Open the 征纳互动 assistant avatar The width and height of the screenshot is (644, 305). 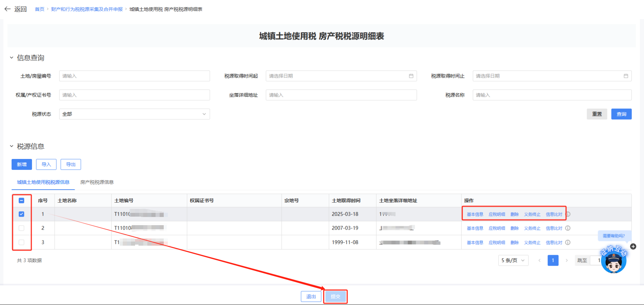614,260
